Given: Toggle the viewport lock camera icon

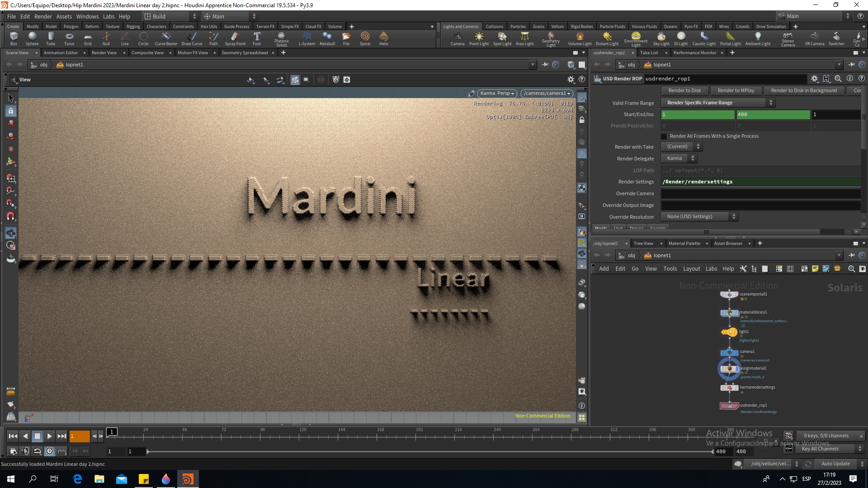Looking at the screenshot, I should [582, 120].
